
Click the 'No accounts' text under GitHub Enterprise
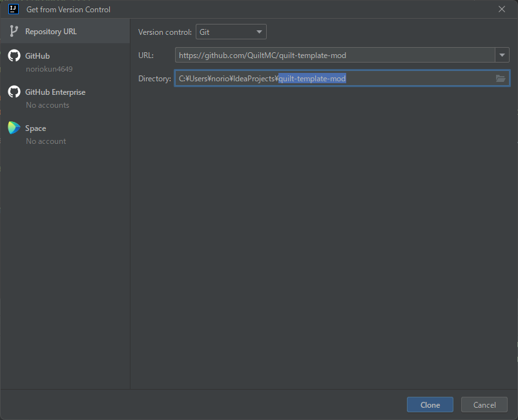pos(48,105)
